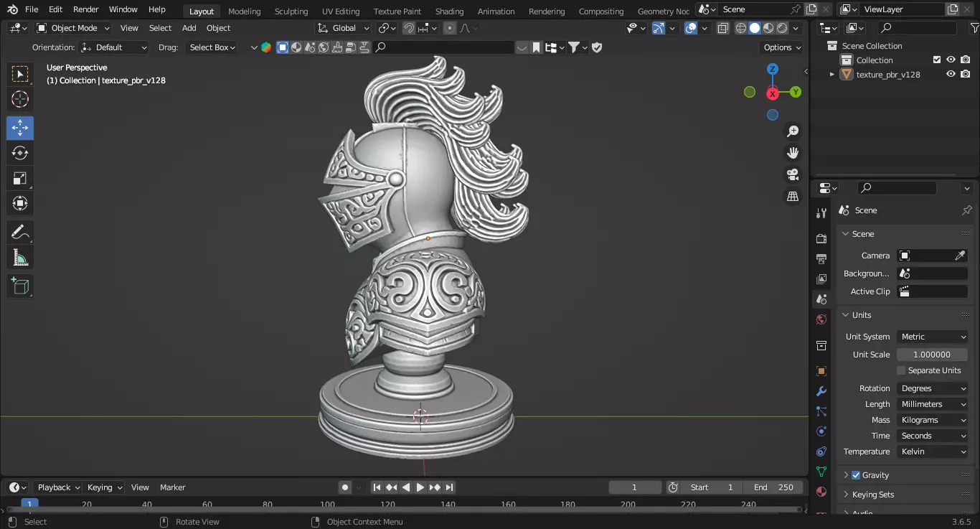
Task: Enable the Separate Units checkbox
Action: (x=901, y=370)
